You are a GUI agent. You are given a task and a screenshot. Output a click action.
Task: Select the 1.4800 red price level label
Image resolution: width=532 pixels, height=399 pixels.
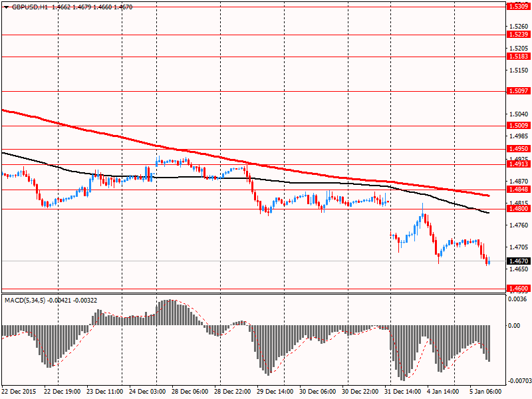[x=519, y=209]
